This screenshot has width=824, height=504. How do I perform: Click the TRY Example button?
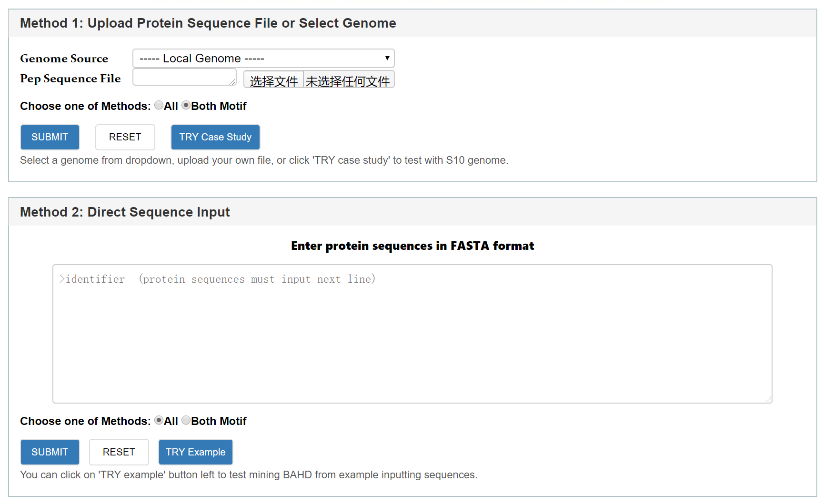click(195, 452)
